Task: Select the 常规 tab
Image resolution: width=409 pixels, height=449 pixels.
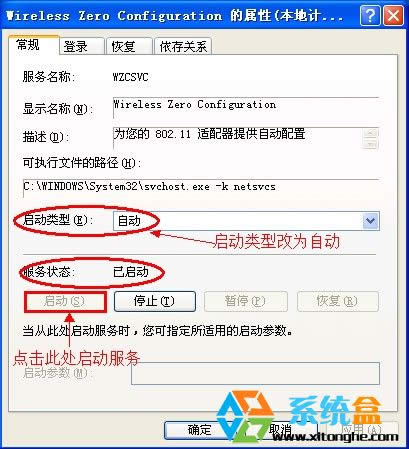Action: tap(33, 45)
